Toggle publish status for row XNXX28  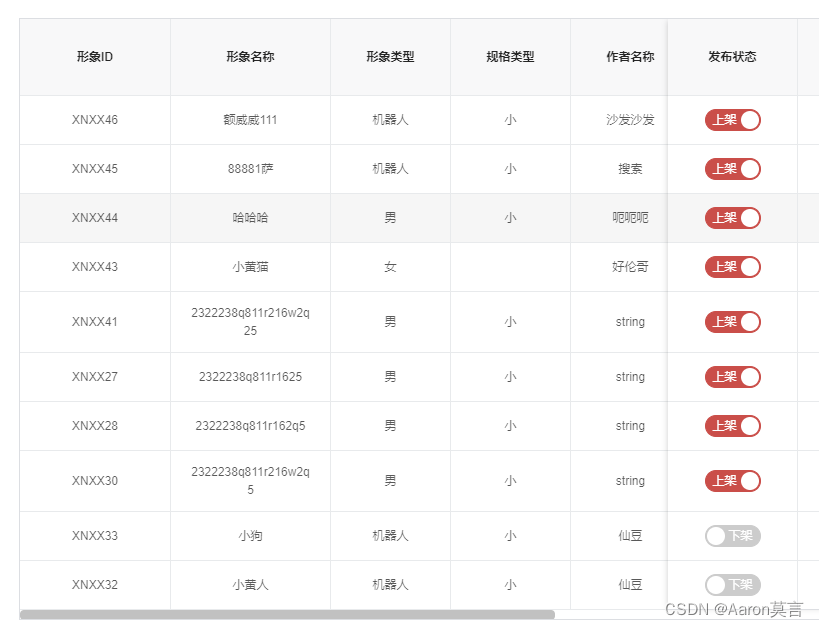(733, 426)
